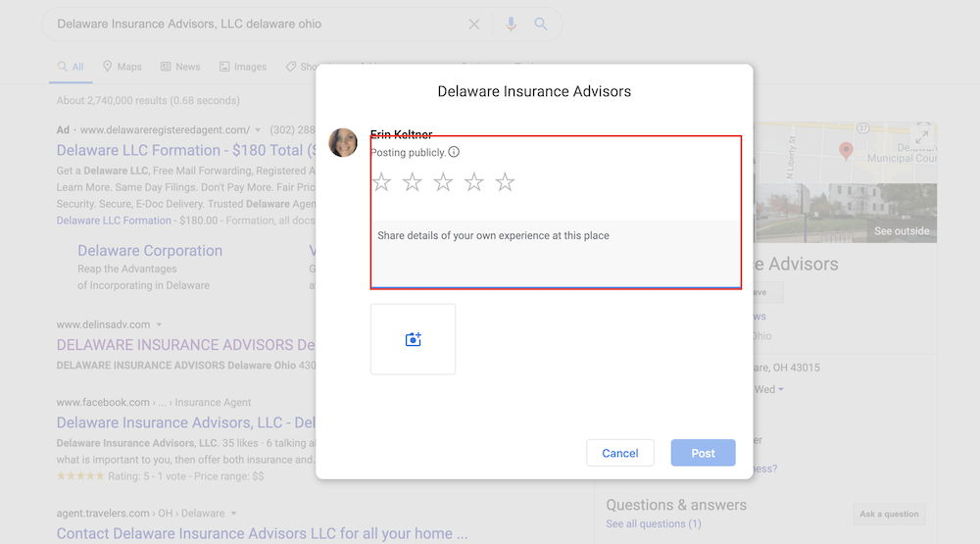Click the Ask a question button

[889, 514]
